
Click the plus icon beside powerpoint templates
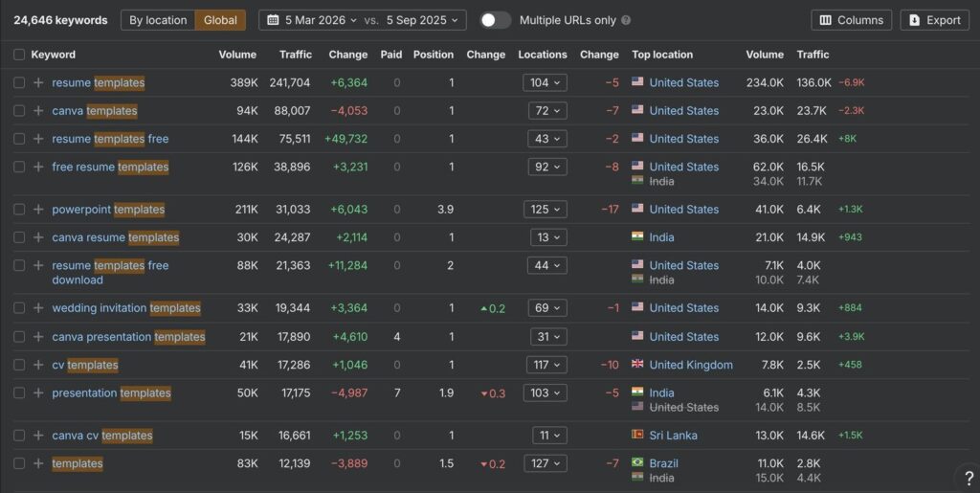tap(38, 210)
